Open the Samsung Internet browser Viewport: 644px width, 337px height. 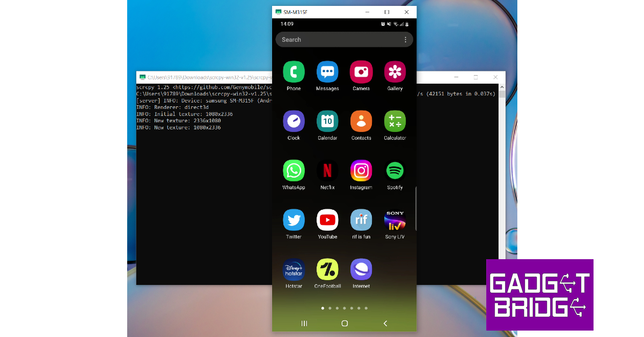pyautogui.click(x=361, y=269)
